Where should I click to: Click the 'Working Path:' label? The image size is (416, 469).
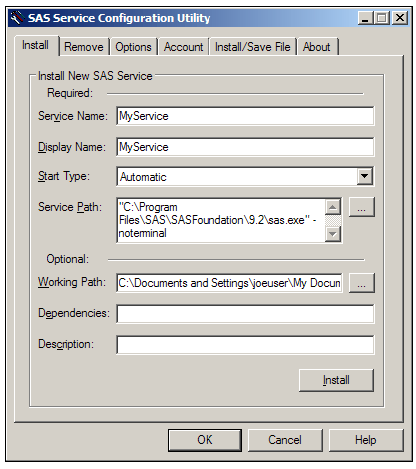pos(72,282)
